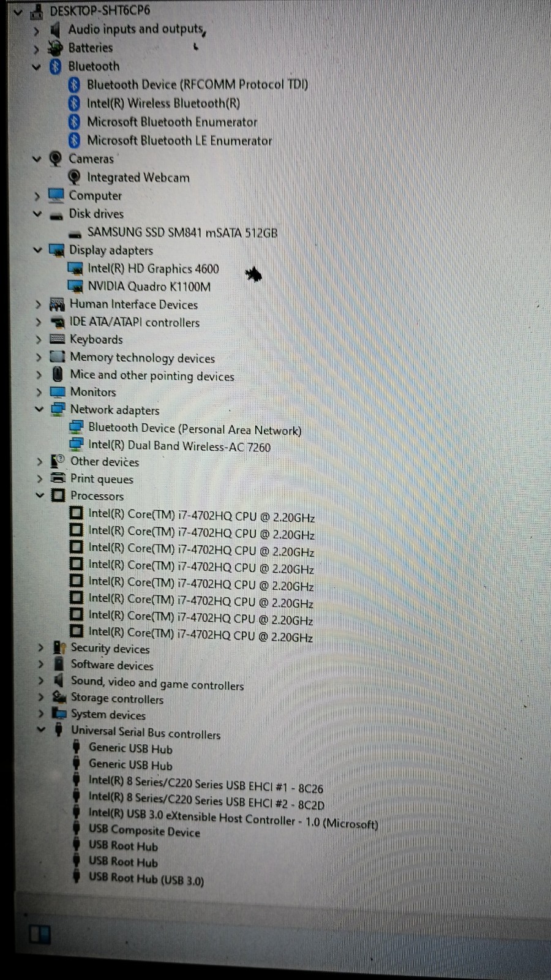The image size is (551, 980).
Task: Click the Microsoft Bluetooth LE Enumerator icon
Action: click(x=74, y=140)
